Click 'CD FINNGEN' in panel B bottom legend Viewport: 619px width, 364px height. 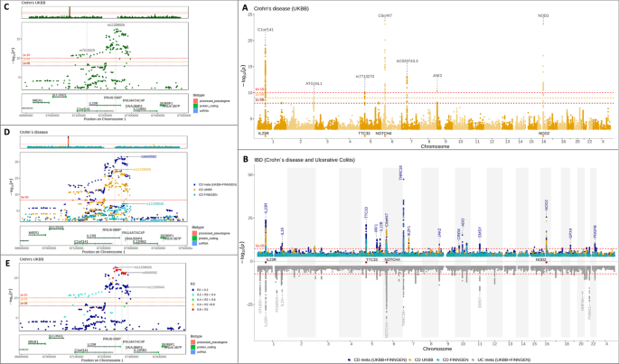(x=455, y=360)
